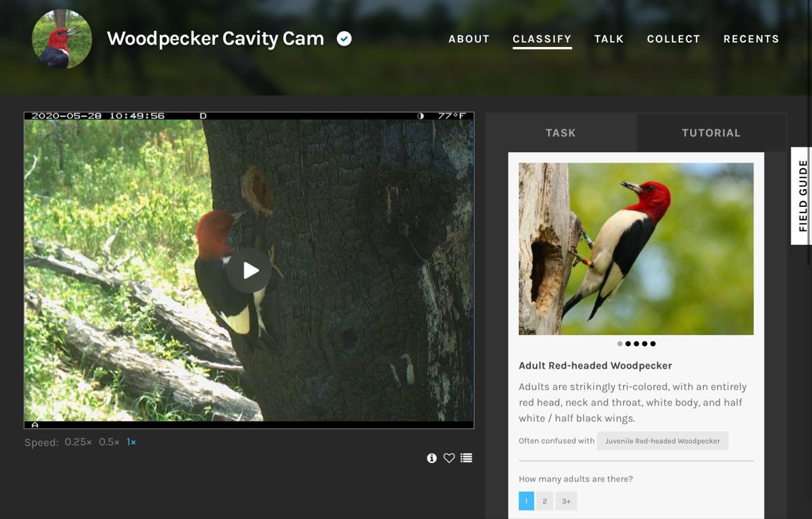
Task: Click Woodpecker Cavity Cam project title
Action: 216,39
